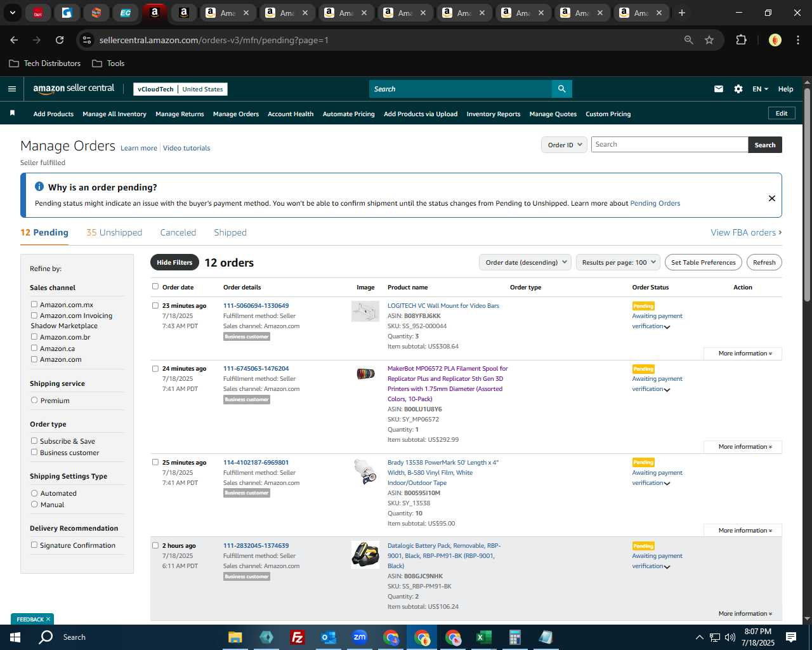Click the Refresh orders button
This screenshot has height=650, width=812.
[764, 262]
